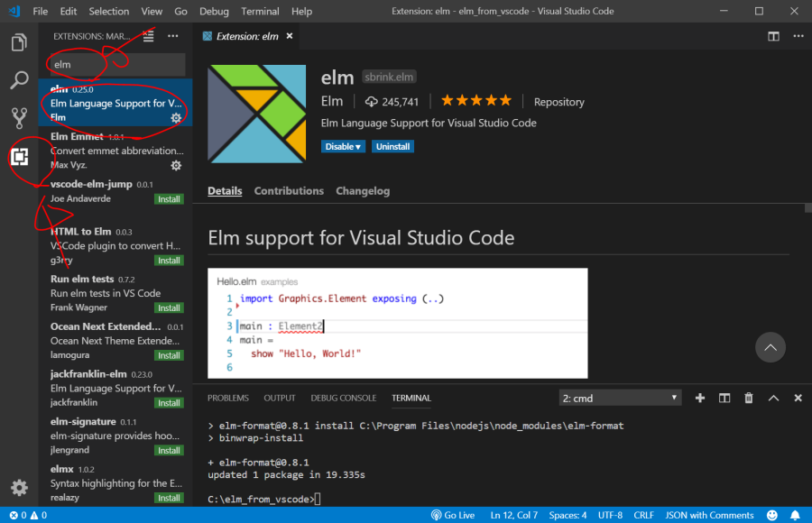Click Go Live in status bar

pos(453,515)
